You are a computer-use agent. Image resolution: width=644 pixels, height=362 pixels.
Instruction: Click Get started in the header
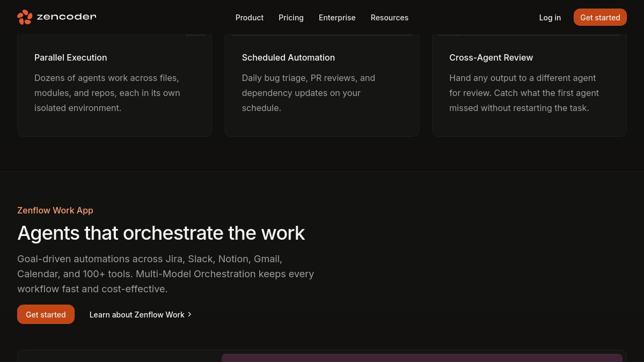pyautogui.click(x=600, y=17)
